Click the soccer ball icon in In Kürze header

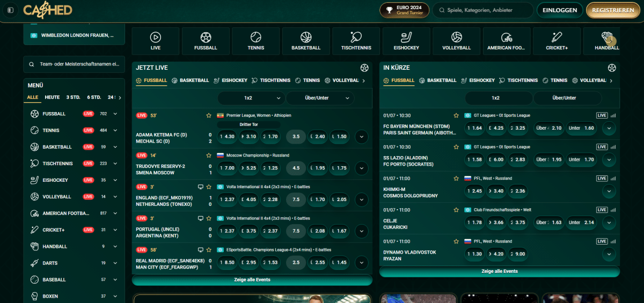click(x=612, y=68)
